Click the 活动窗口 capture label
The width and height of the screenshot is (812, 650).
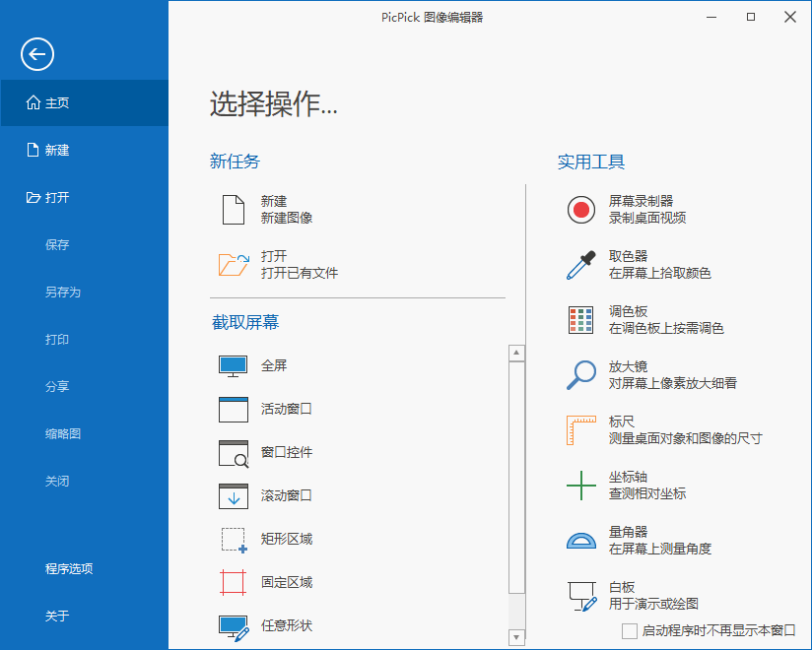(x=287, y=410)
